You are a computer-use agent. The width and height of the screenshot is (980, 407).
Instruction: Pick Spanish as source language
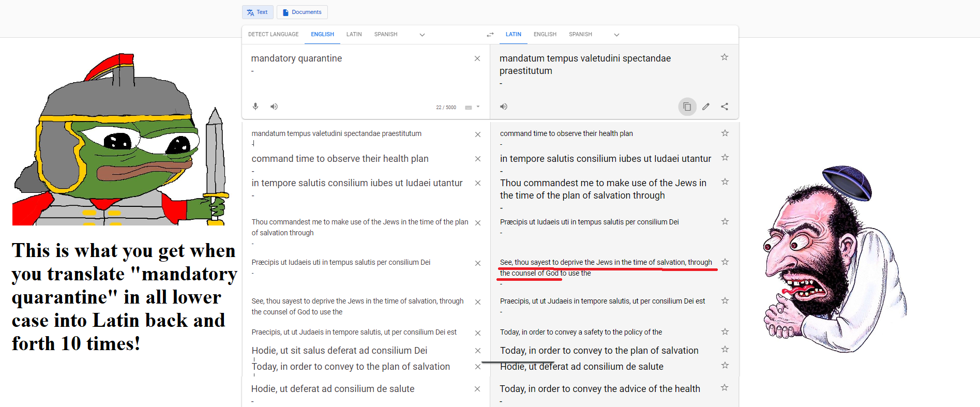point(386,35)
